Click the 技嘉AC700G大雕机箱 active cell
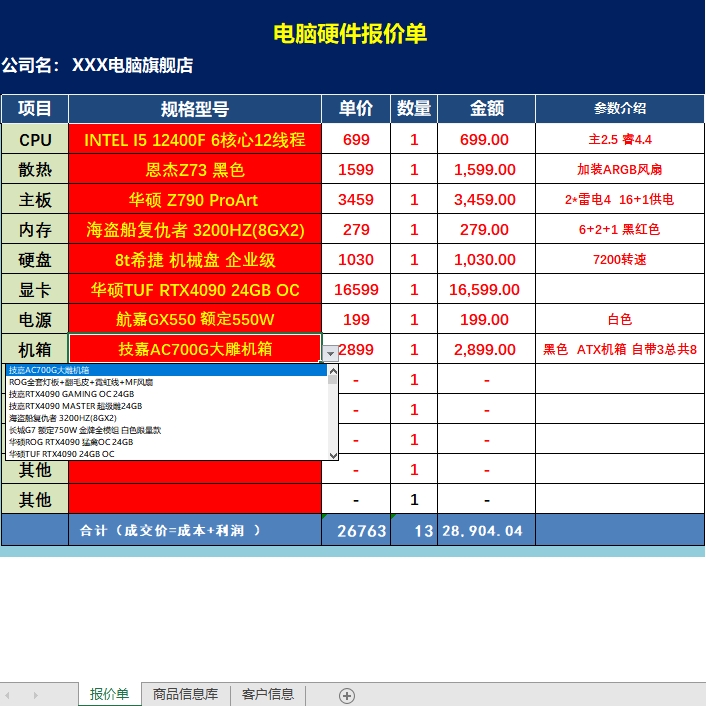 [x=195, y=349]
